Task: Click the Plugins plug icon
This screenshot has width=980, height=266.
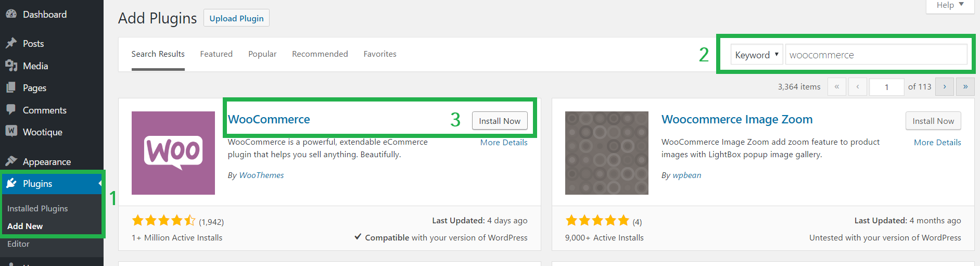Action: click(x=11, y=183)
